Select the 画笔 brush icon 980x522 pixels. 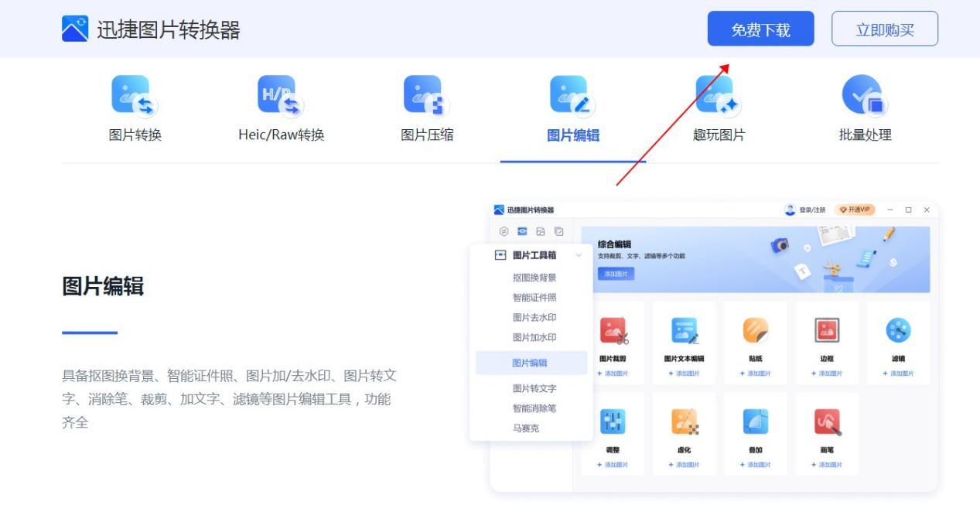click(828, 421)
